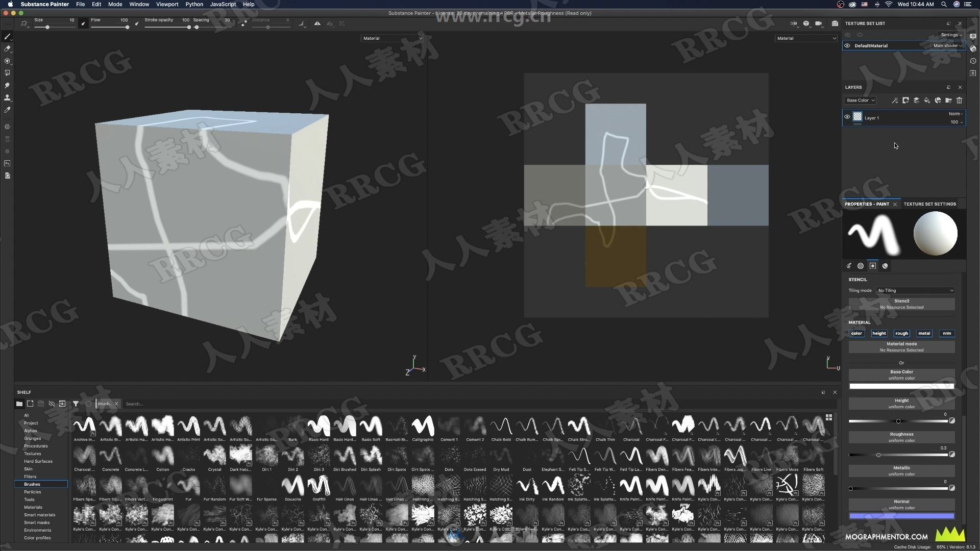Open the Norm blend mode dropdown

pyautogui.click(x=955, y=114)
